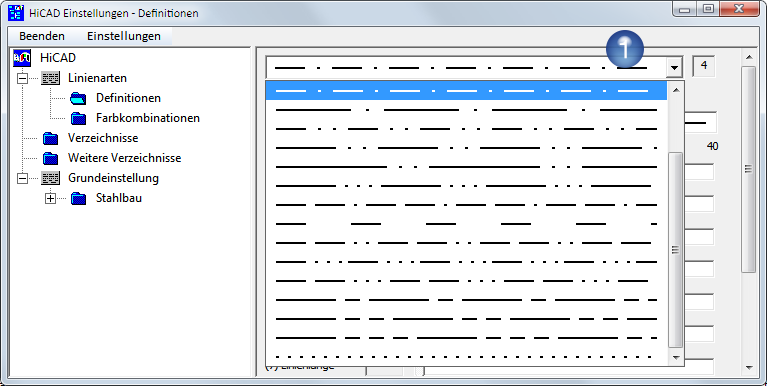Choose the widely spaced short dashes line type
Image resolution: width=767 pixels, height=386 pixels.
[466, 224]
